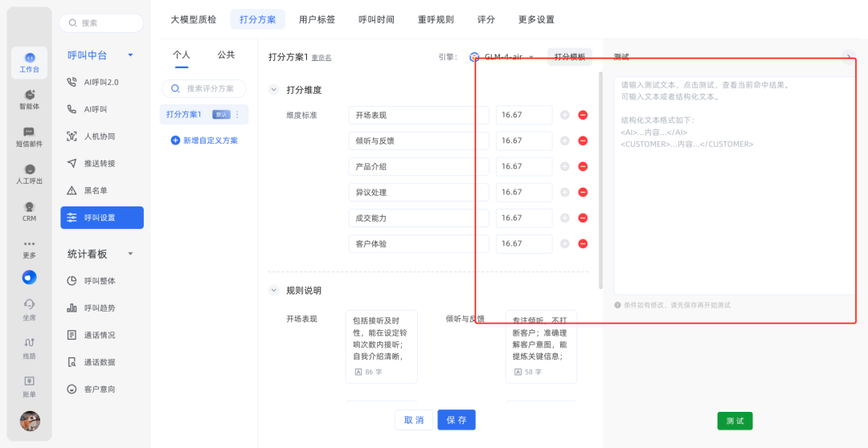This screenshot has width=868, height=448.
Task: Collapse the 规则说明 section
Action: tap(274, 291)
